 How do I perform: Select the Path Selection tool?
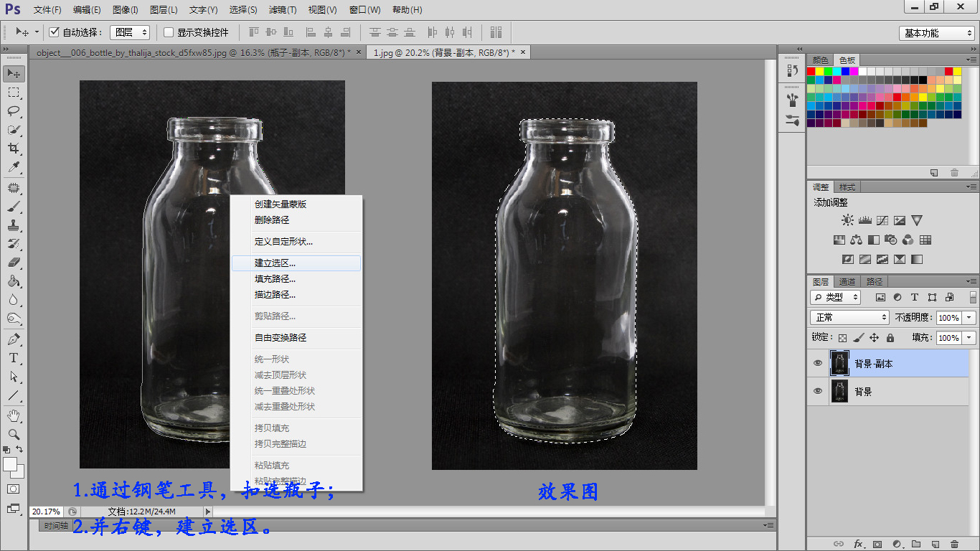click(14, 377)
